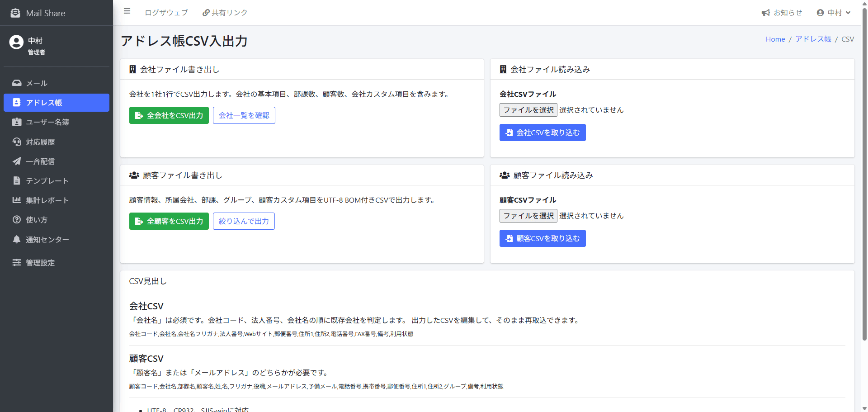Click the 中村 name in the sidebar
The width and height of the screenshot is (868, 412).
coord(35,41)
